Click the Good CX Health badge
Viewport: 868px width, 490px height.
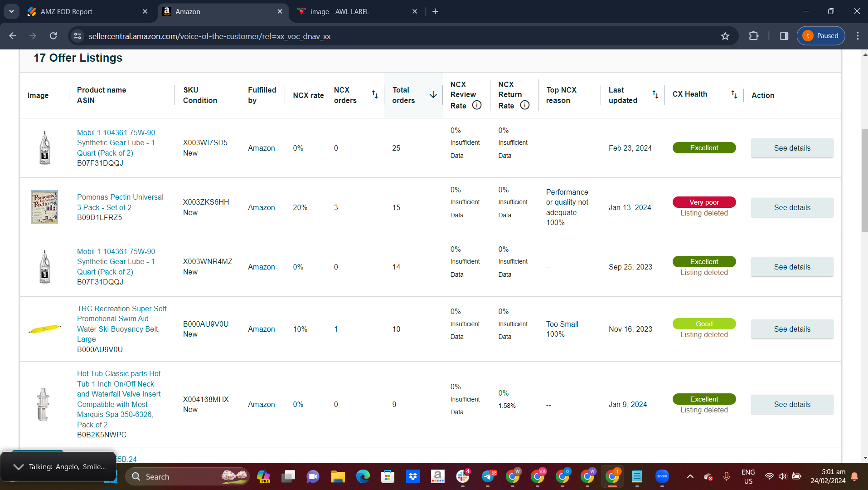point(704,324)
